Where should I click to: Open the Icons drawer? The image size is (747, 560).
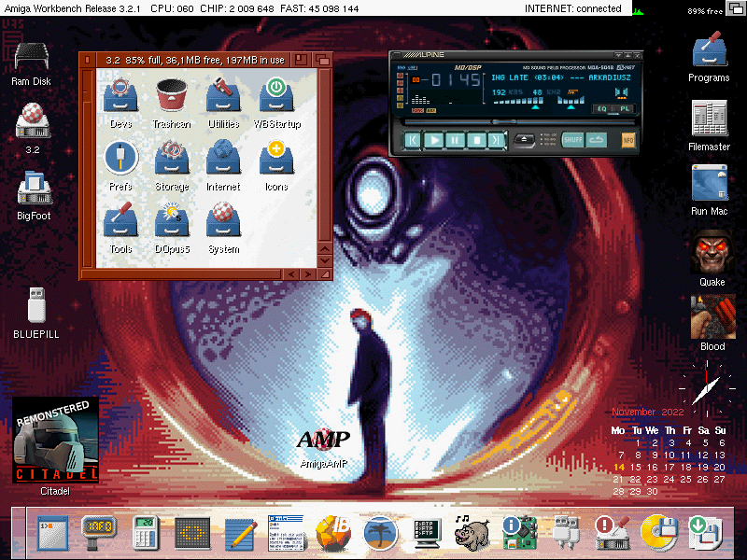click(276, 158)
